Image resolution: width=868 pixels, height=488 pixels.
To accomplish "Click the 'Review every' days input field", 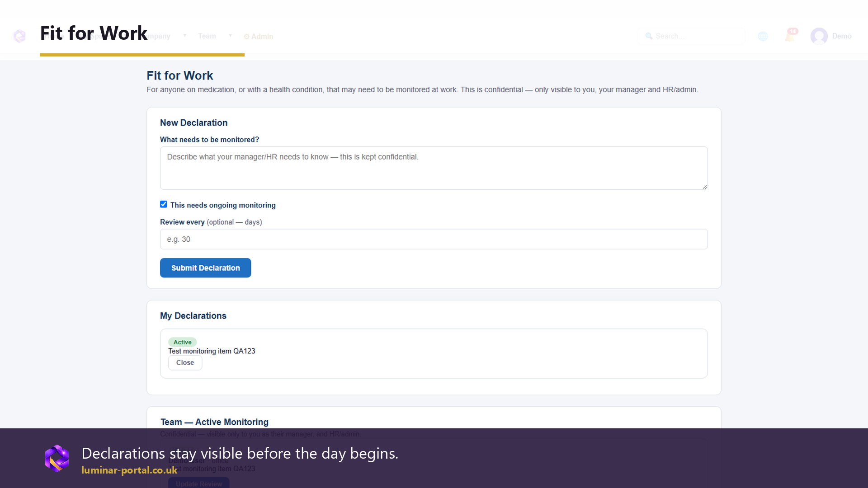I will coord(434,239).
